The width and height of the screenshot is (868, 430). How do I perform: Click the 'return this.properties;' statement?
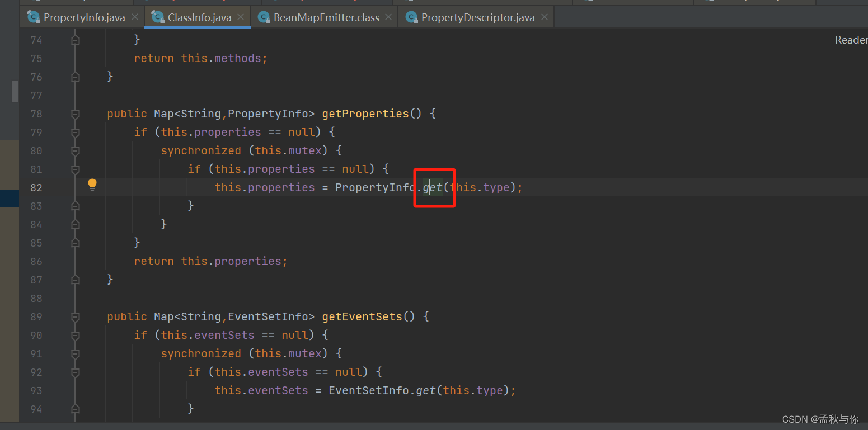(210, 261)
